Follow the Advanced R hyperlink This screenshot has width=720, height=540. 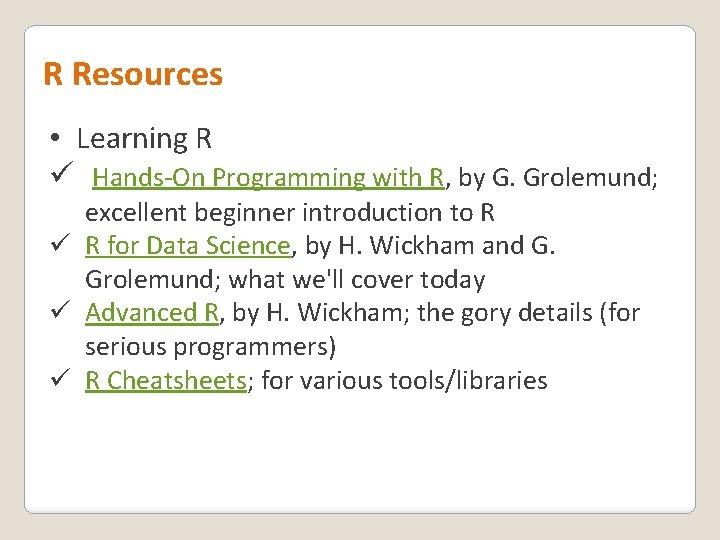[x=151, y=313]
